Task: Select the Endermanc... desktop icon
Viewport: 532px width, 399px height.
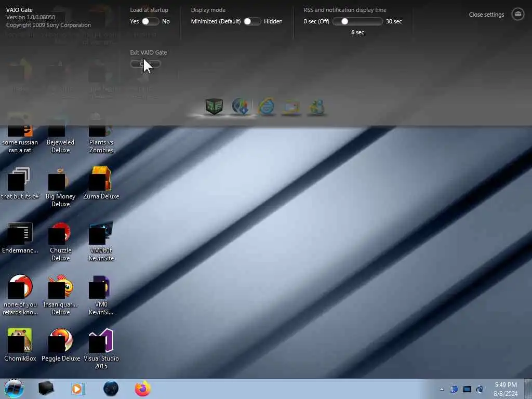Action: [20, 237]
